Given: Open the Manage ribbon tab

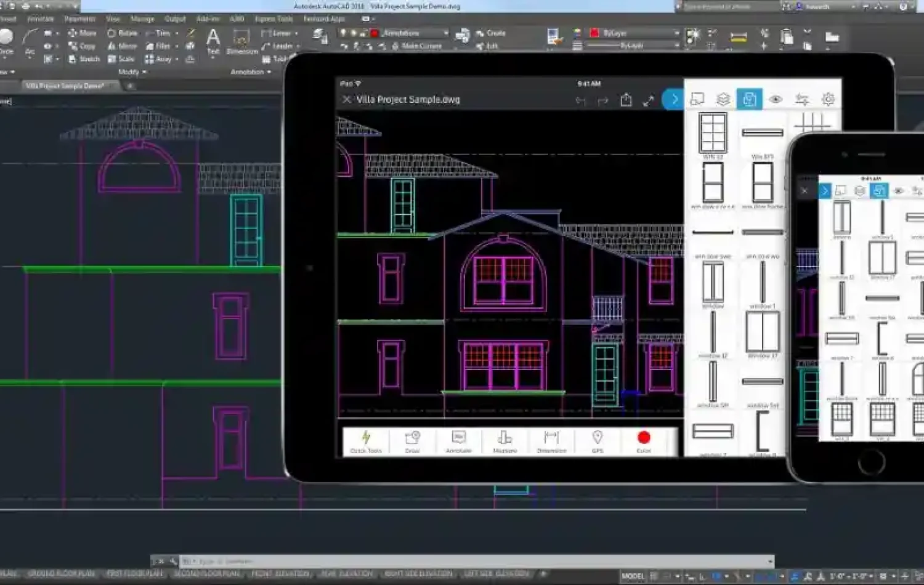Looking at the screenshot, I should pyautogui.click(x=142, y=19).
